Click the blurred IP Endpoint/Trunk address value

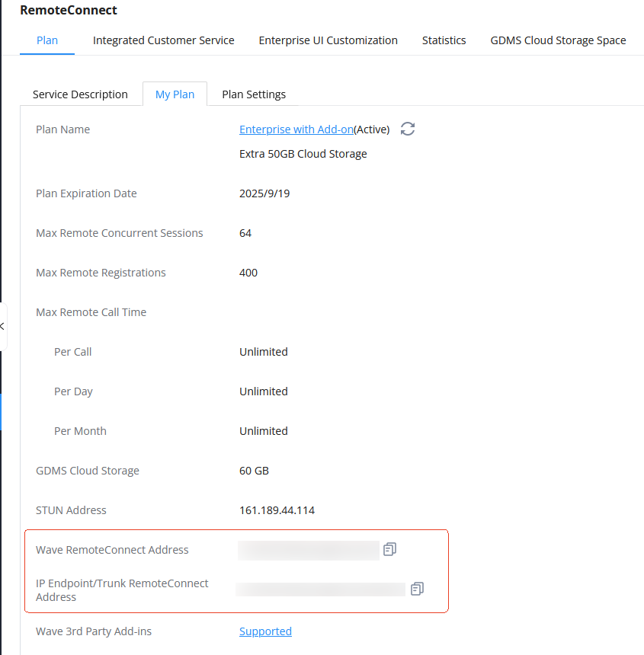(x=320, y=589)
